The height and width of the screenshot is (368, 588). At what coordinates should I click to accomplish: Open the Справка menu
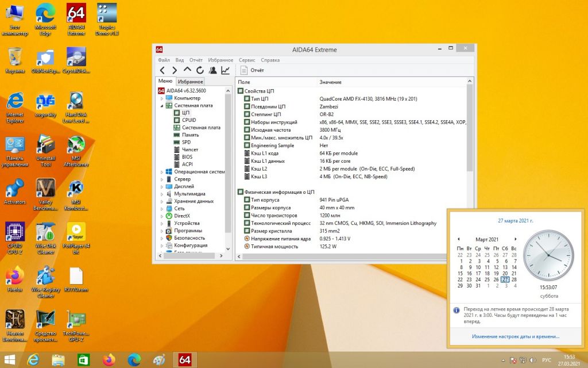pyautogui.click(x=270, y=60)
